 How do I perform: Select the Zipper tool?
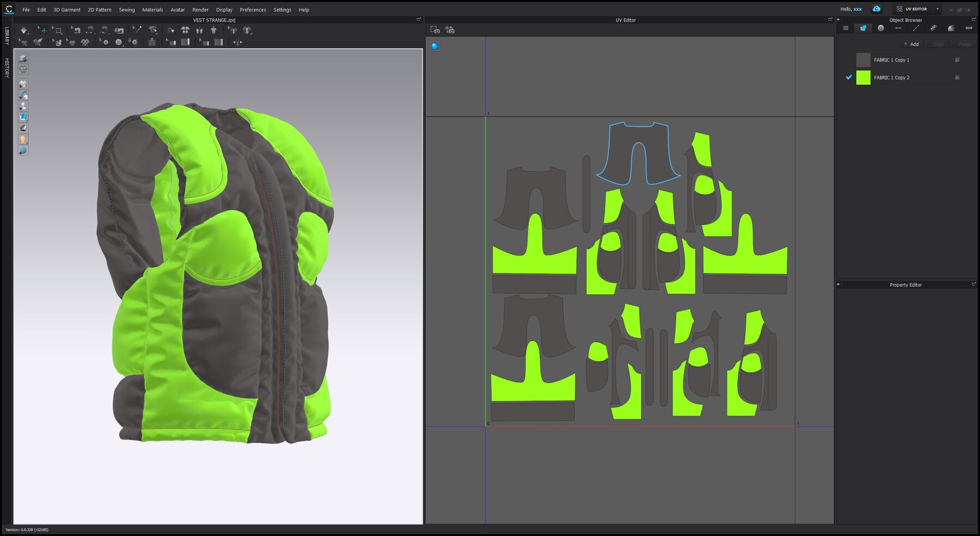(151, 42)
